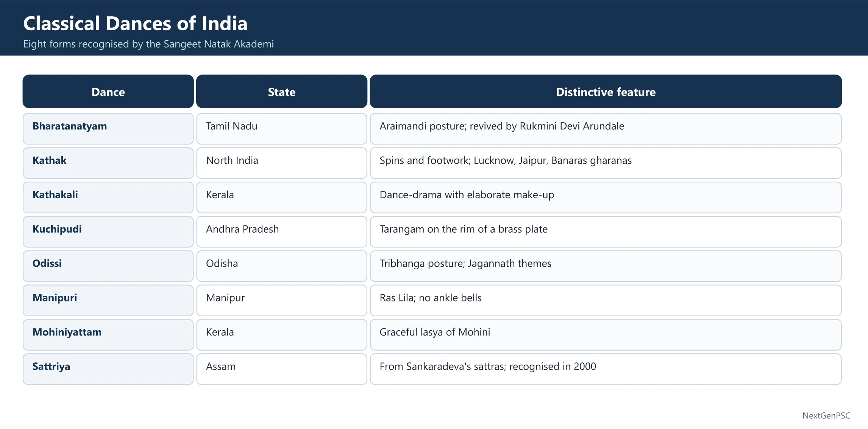The image size is (868, 429).
Task: Select the Kathak dance cell
Action: pos(108,163)
